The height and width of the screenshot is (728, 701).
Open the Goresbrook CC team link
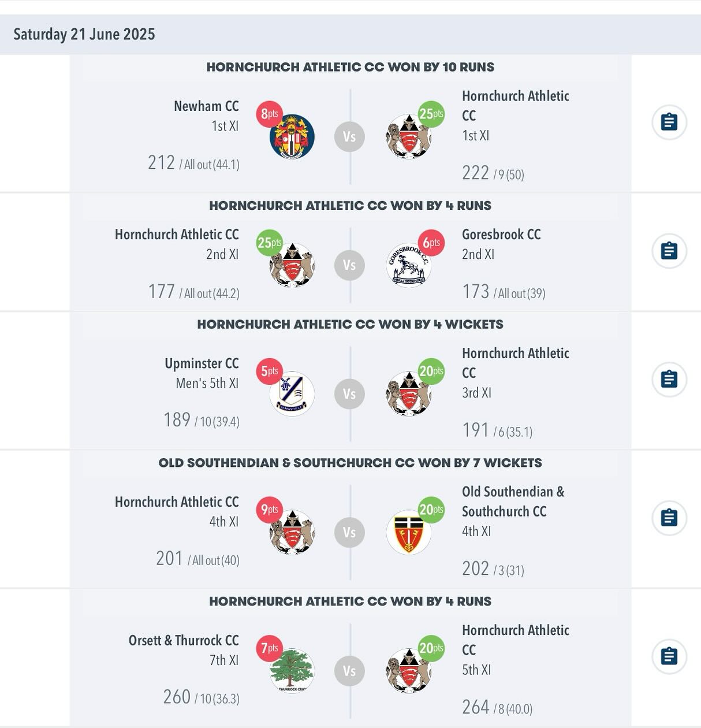point(501,235)
